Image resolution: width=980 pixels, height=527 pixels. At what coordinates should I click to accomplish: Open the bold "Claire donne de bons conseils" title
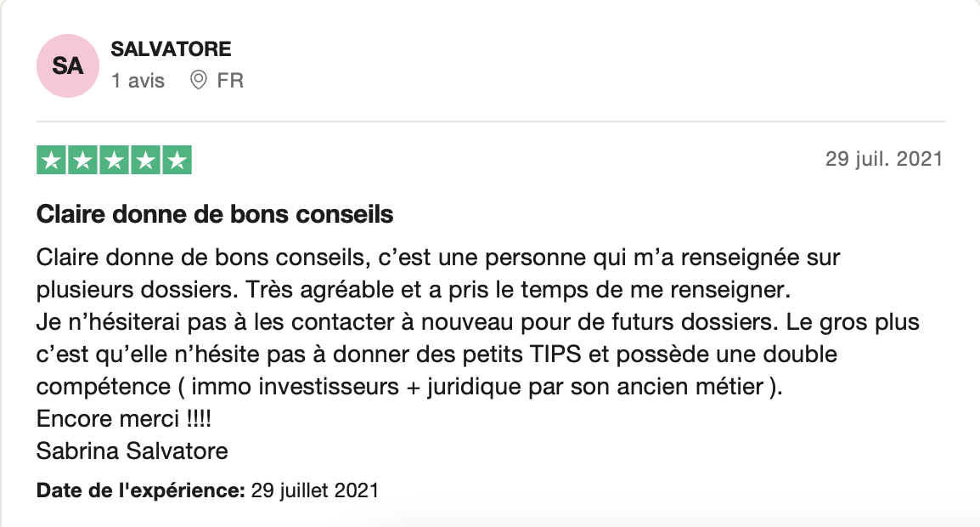click(x=215, y=215)
